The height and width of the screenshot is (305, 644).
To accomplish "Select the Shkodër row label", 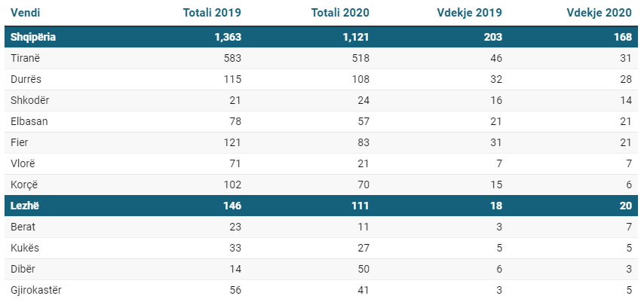I will (x=30, y=100).
